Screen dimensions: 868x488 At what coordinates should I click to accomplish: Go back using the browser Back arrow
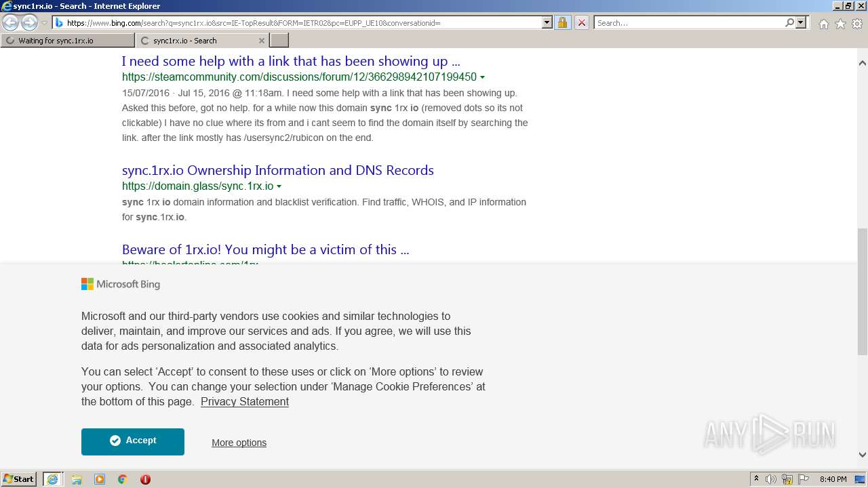(11, 22)
